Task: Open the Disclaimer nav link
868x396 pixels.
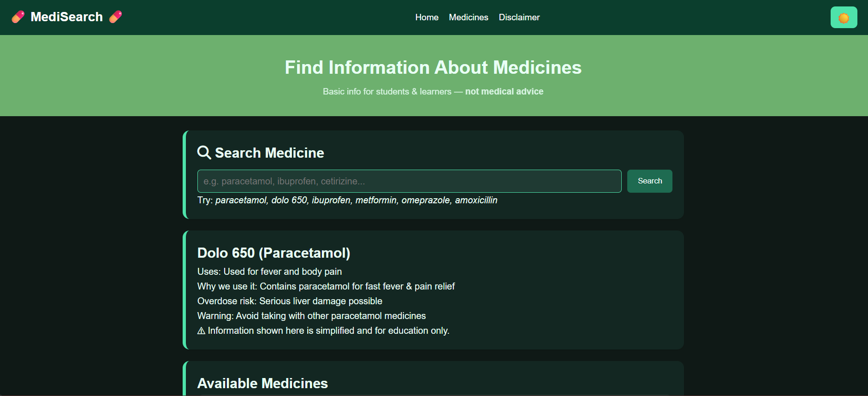Action: (519, 18)
